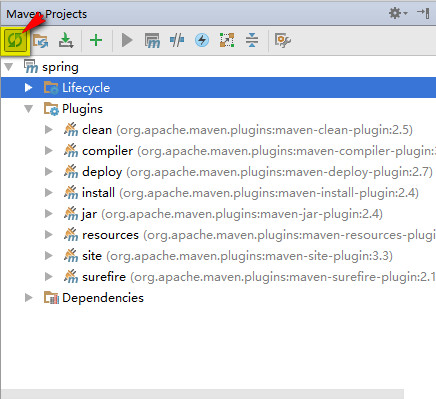Select the surefire plugin entry

(x=218, y=277)
